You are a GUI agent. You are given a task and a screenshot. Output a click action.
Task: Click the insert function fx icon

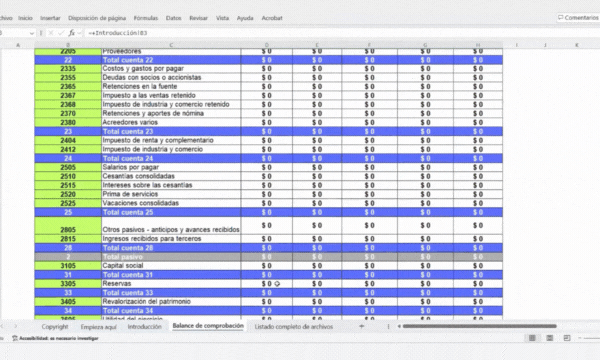(x=72, y=33)
